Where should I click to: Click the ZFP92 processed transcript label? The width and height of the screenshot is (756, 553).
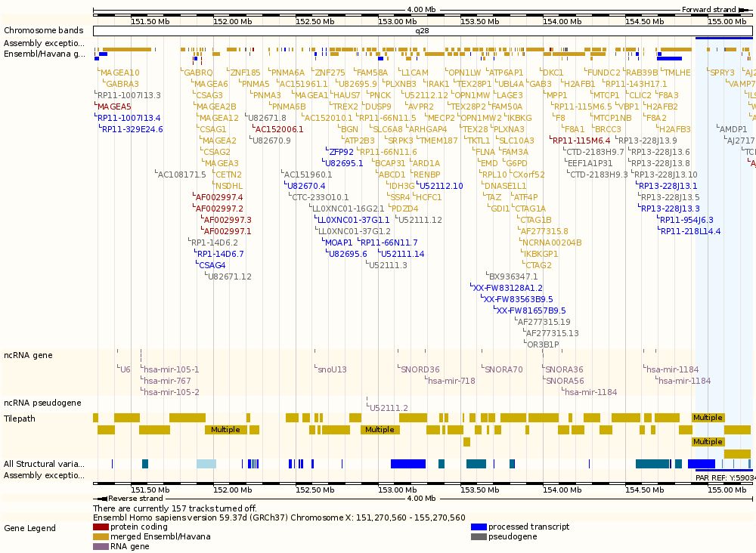341,152
